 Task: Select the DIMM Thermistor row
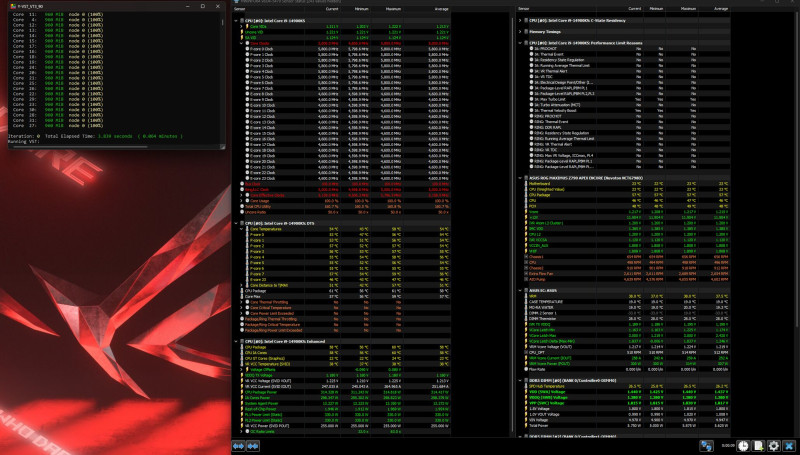pyautogui.click(x=627, y=319)
